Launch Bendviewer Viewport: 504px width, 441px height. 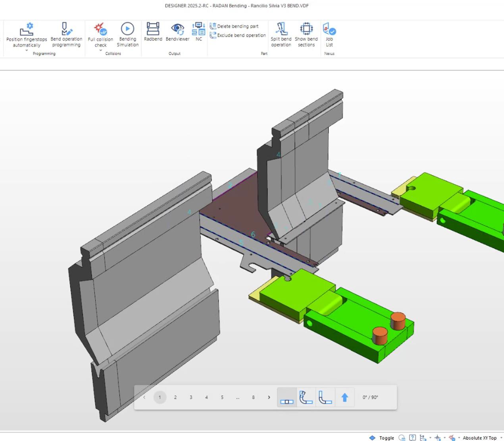point(177,34)
